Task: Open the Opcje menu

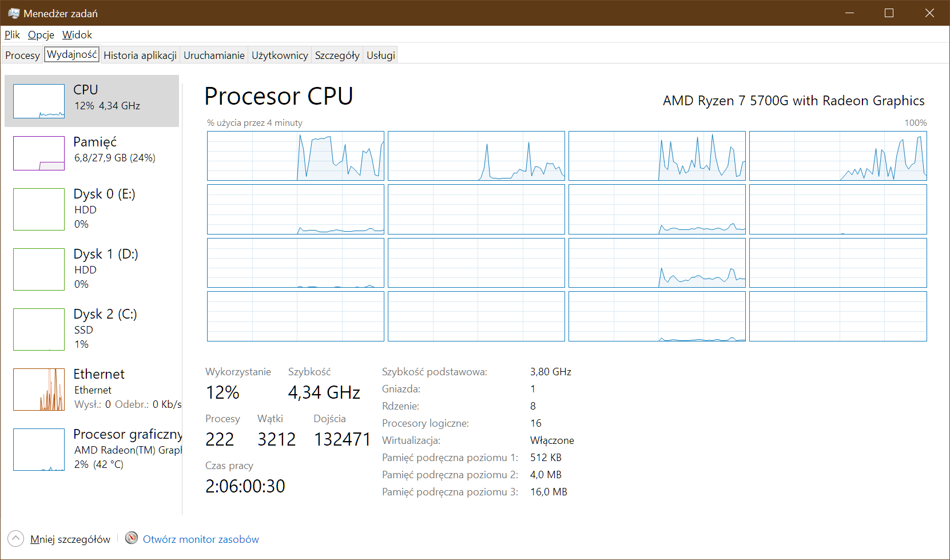Action: pyautogui.click(x=41, y=35)
